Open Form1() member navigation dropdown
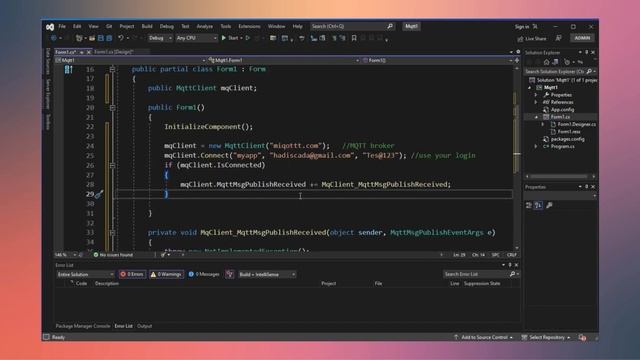Screen dimensions: 640x360 pos(437,60)
